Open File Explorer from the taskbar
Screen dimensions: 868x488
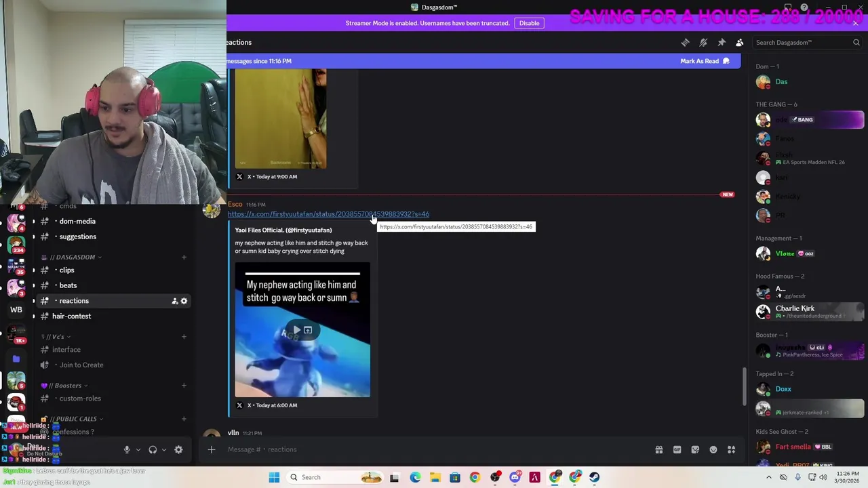coord(435,477)
